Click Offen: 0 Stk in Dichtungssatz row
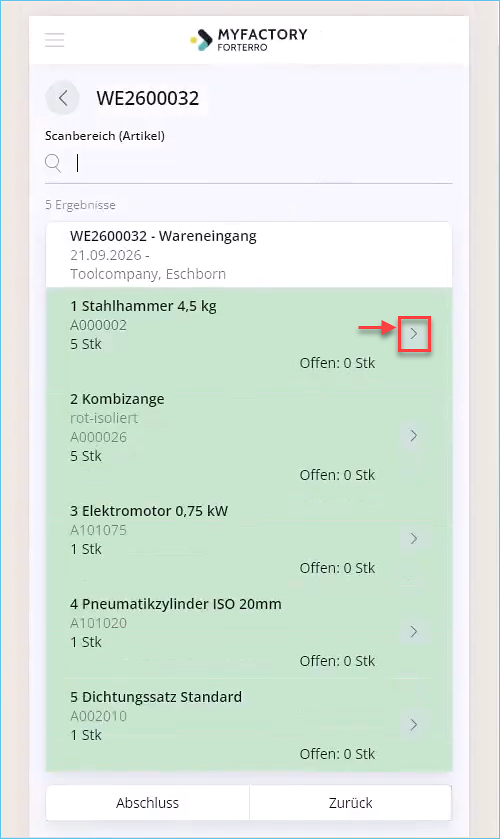 [337, 754]
